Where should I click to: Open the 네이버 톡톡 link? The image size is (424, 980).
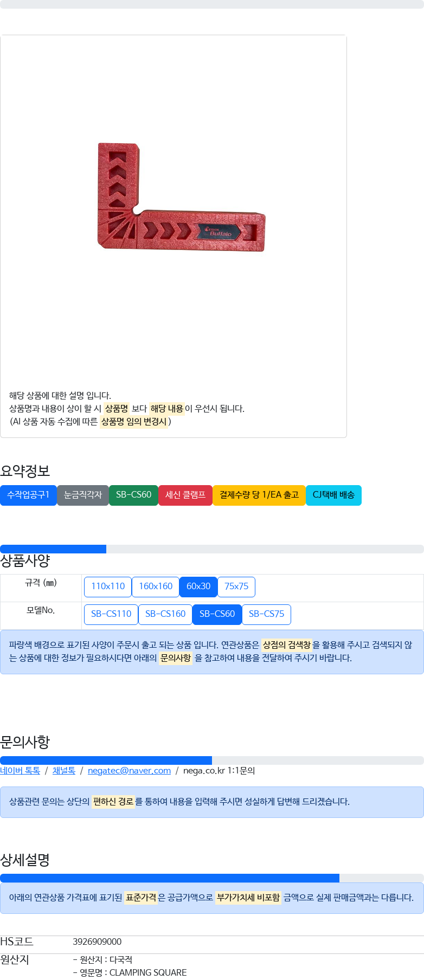tap(20, 771)
